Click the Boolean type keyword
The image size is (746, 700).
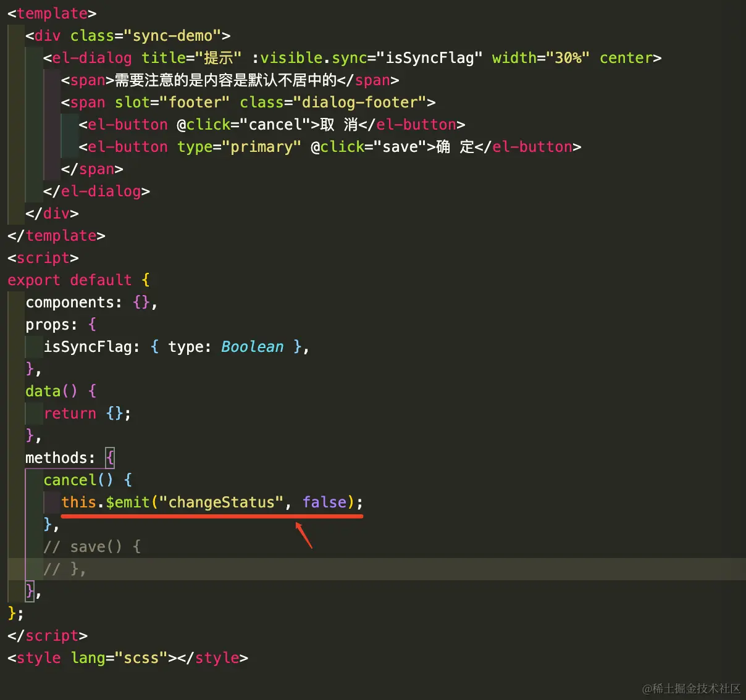[x=252, y=346]
